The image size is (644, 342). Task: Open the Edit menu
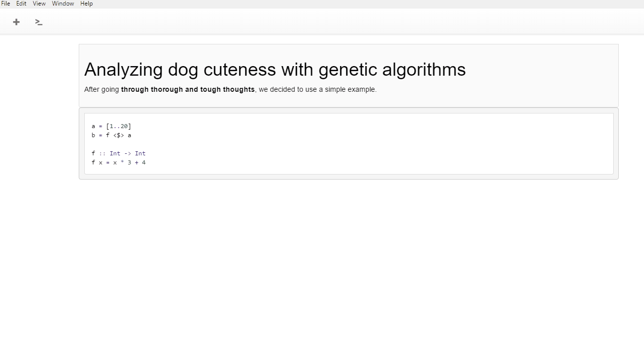[21, 4]
